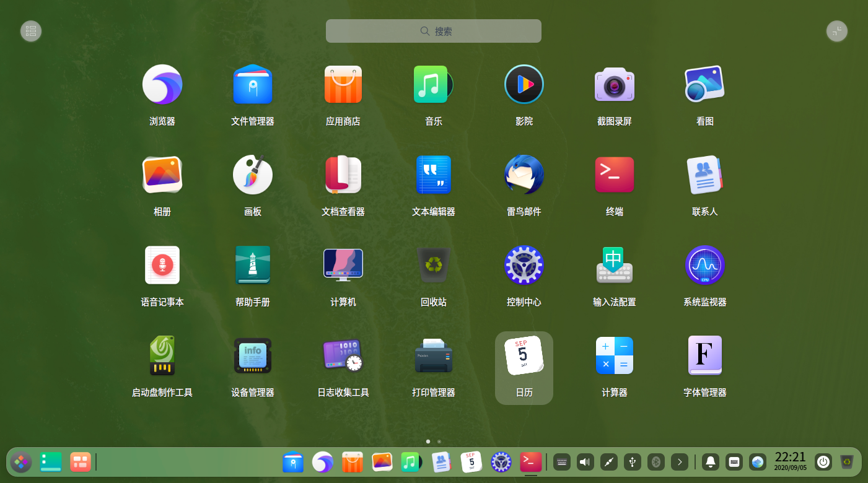Open the notification center bell

pyautogui.click(x=711, y=462)
